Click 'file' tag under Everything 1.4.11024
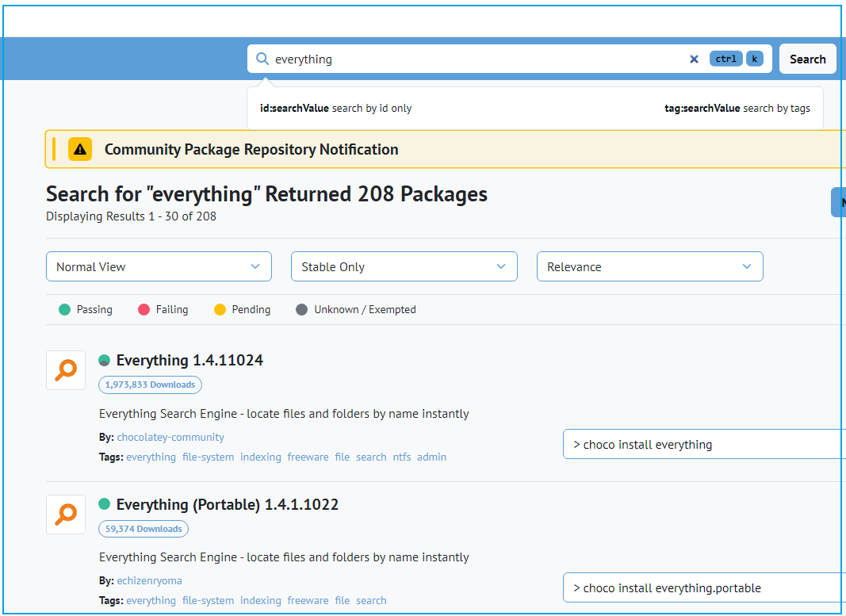Screen dimensions: 846x616 tap(342, 457)
